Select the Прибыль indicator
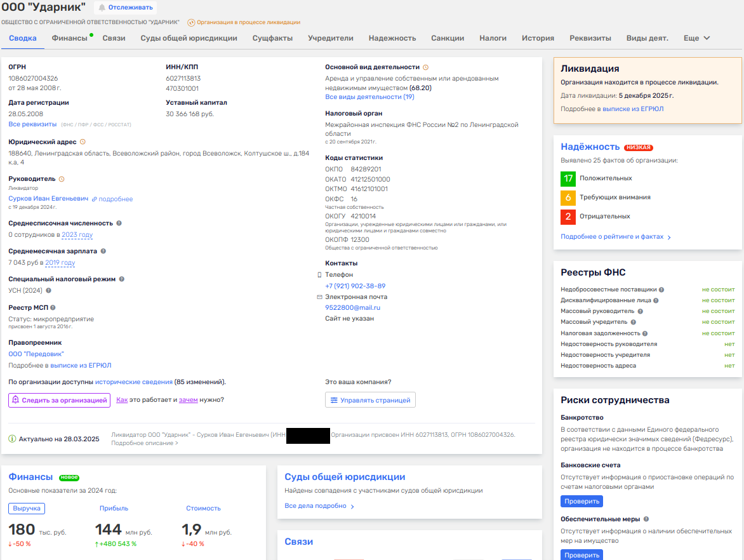This screenshot has width=744, height=560. click(x=114, y=509)
